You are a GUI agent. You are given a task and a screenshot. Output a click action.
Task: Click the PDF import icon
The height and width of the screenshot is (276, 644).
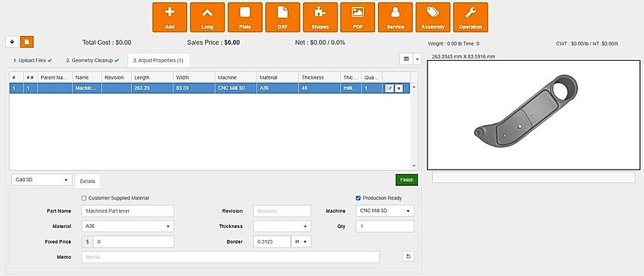click(358, 17)
